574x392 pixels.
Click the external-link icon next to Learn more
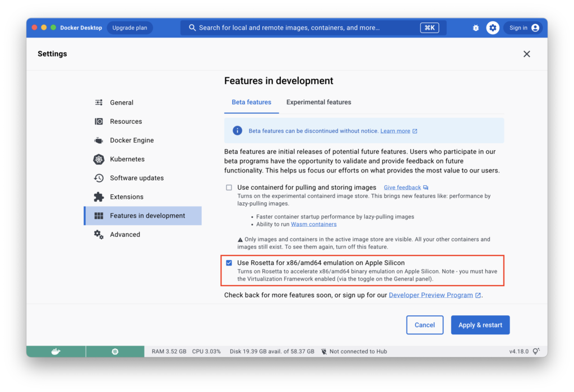pos(415,131)
